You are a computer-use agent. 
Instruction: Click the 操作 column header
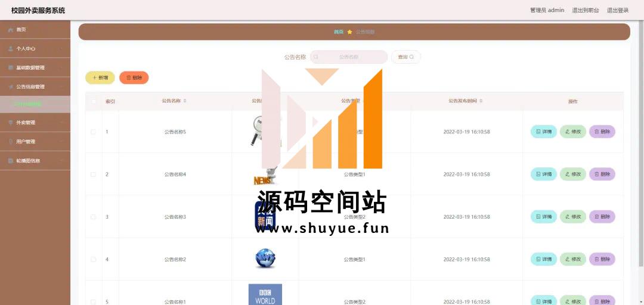(x=573, y=101)
